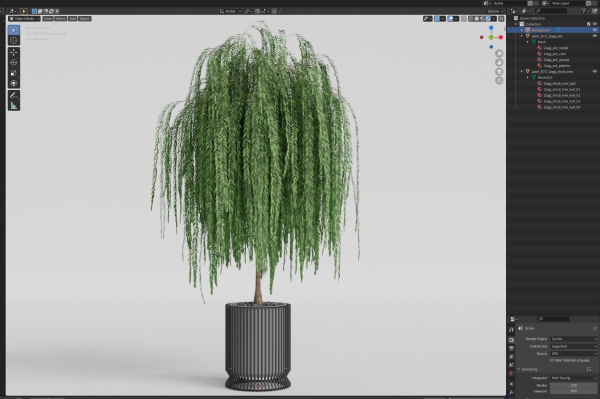
Task: Collapse plant_872_Zagg_shrub_tree tree item
Action: pos(522,72)
